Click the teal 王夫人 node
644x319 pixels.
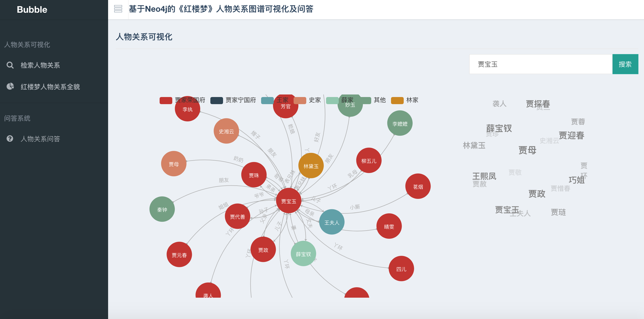tap(332, 222)
